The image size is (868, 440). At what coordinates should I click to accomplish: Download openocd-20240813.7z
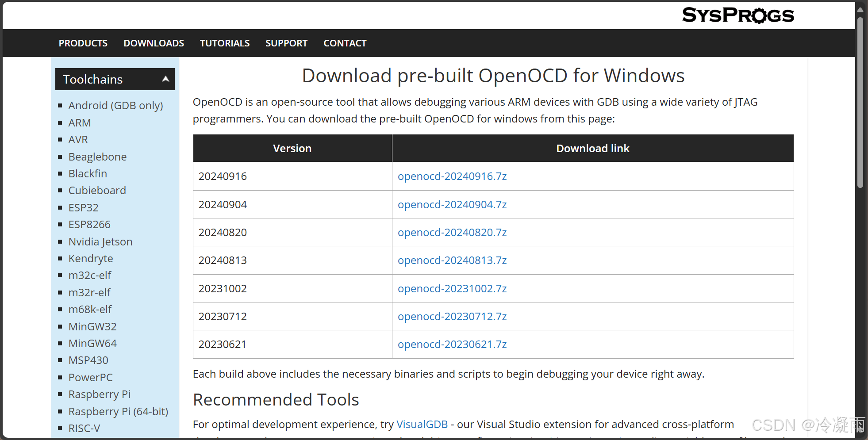pyautogui.click(x=452, y=260)
